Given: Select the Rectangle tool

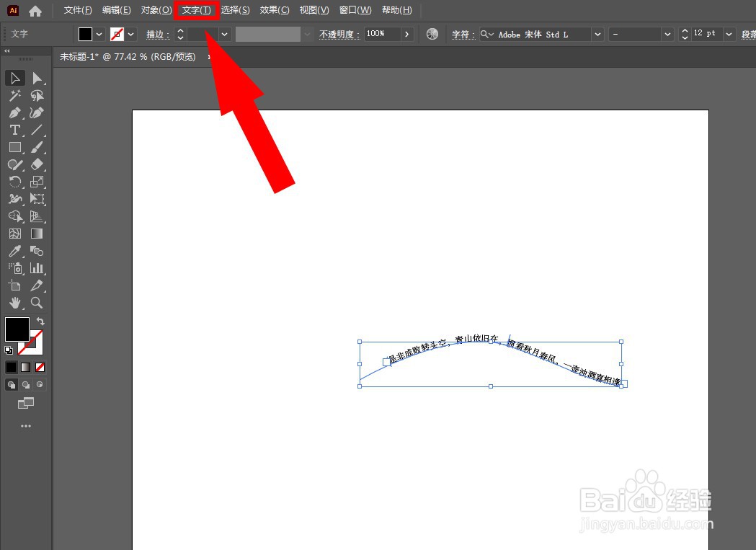Looking at the screenshot, I should (15, 148).
